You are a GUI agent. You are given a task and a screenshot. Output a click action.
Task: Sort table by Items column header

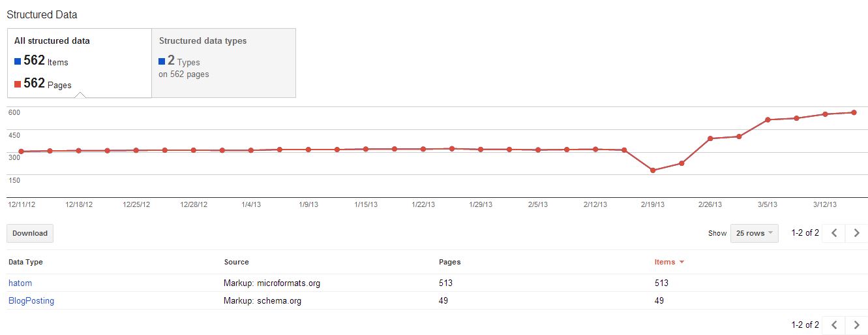(665, 262)
